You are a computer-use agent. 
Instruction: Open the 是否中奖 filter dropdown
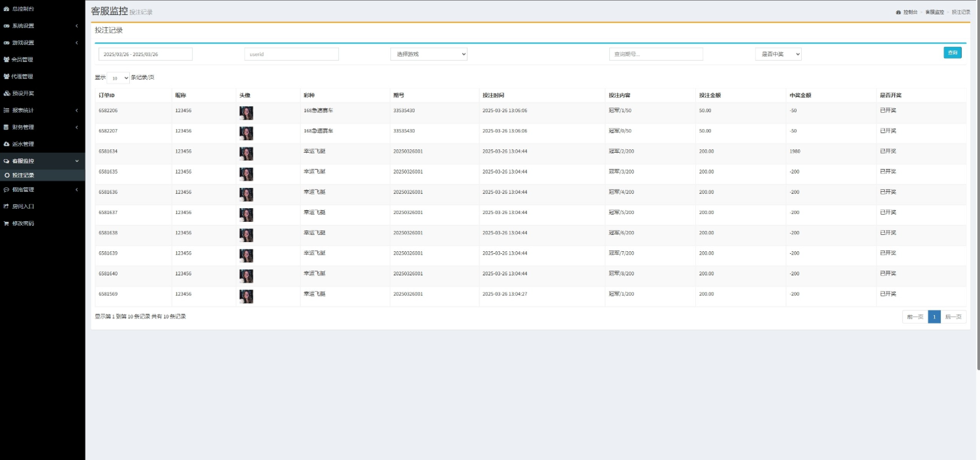[778, 54]
